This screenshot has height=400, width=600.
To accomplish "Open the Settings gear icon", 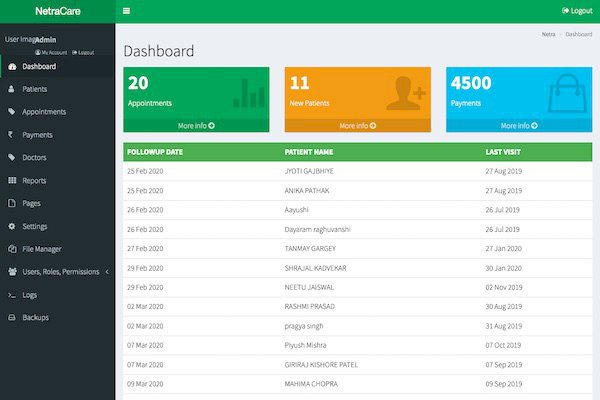I will tap(12, 226).
